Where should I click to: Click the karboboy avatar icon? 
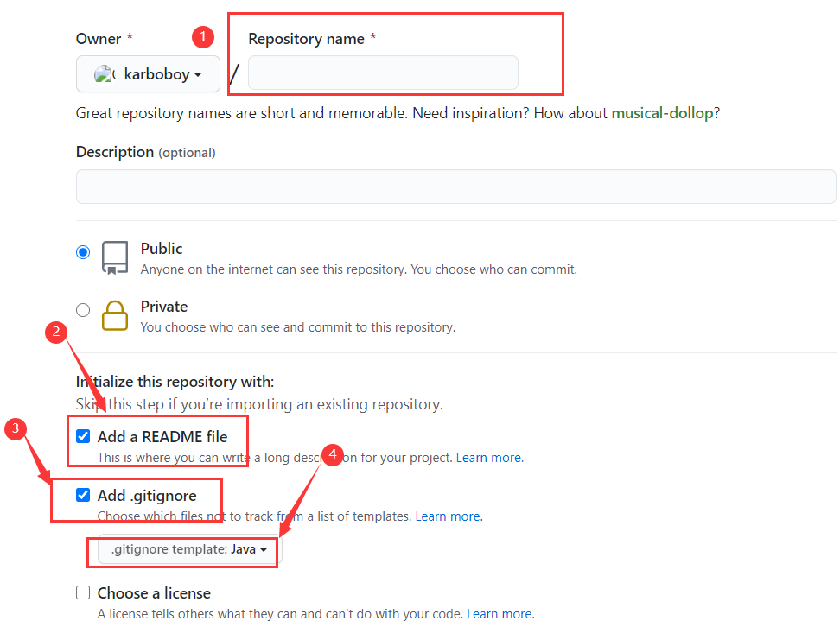click(105, 73)
